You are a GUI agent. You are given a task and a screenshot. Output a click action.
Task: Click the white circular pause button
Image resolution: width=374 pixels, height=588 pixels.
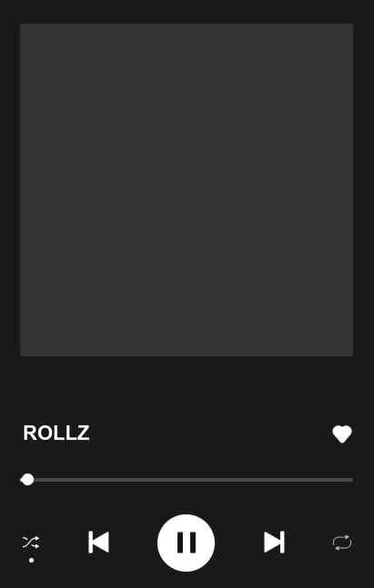[x=186, y=543]
